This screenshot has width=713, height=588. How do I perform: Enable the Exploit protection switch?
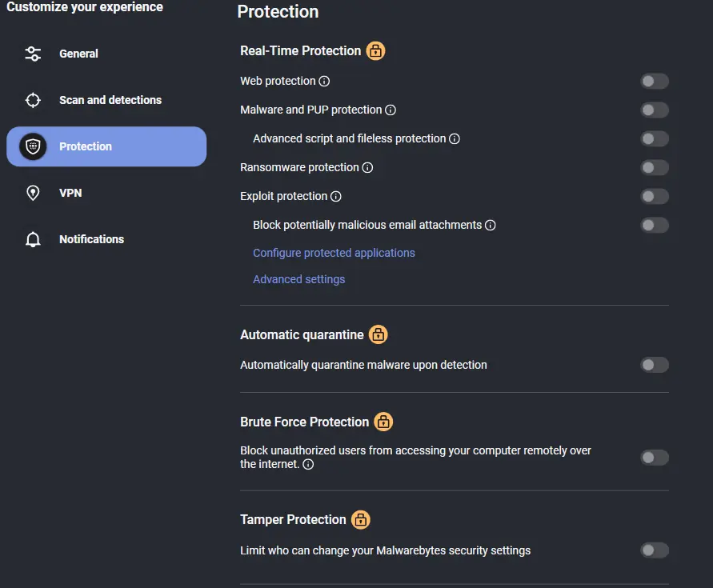tap(655, 197)
